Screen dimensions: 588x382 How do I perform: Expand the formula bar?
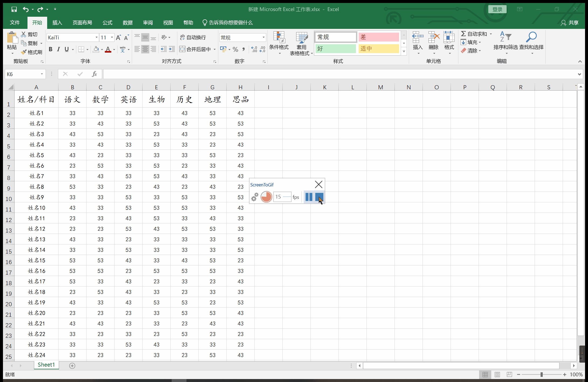coord(579,74)
